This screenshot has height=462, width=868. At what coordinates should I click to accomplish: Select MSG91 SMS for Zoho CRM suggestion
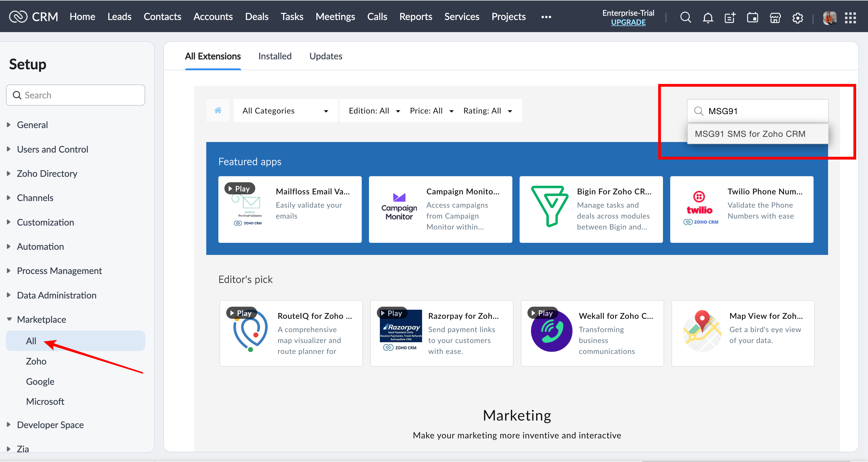coord(758,134)
